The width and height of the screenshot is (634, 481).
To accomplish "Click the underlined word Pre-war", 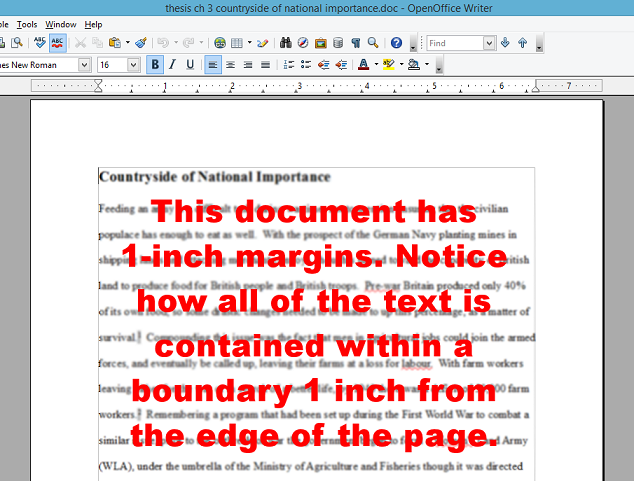I will coord(382,286).
